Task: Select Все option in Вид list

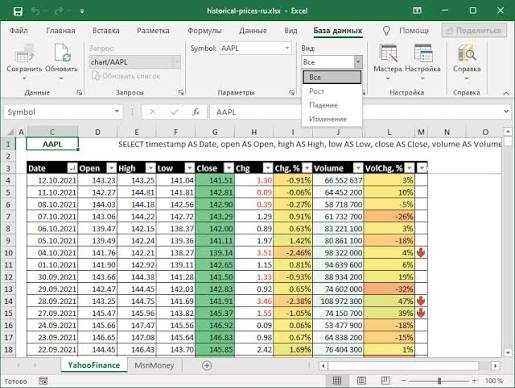Action: pyautogui.click(x=332, y=77)
